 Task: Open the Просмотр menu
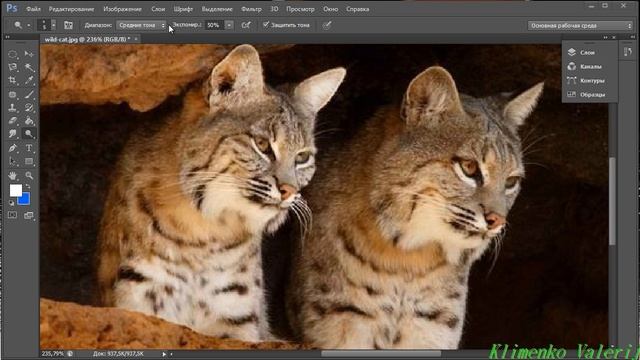coord(300,9)
